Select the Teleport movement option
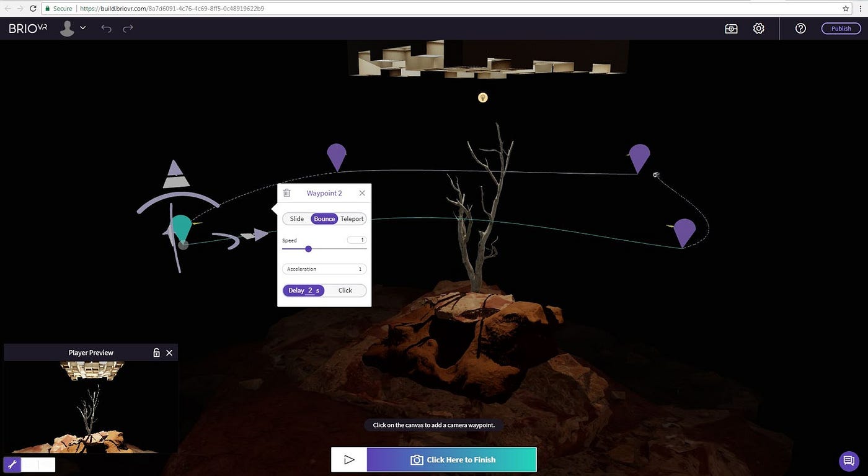 click(352, 219)
